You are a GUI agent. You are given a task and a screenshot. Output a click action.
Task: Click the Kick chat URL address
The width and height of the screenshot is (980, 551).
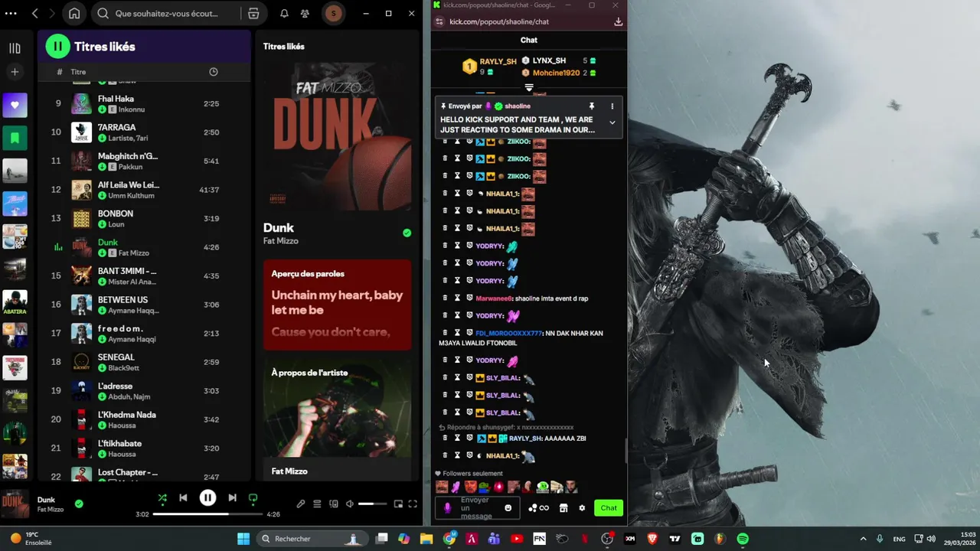pos(499,21)
